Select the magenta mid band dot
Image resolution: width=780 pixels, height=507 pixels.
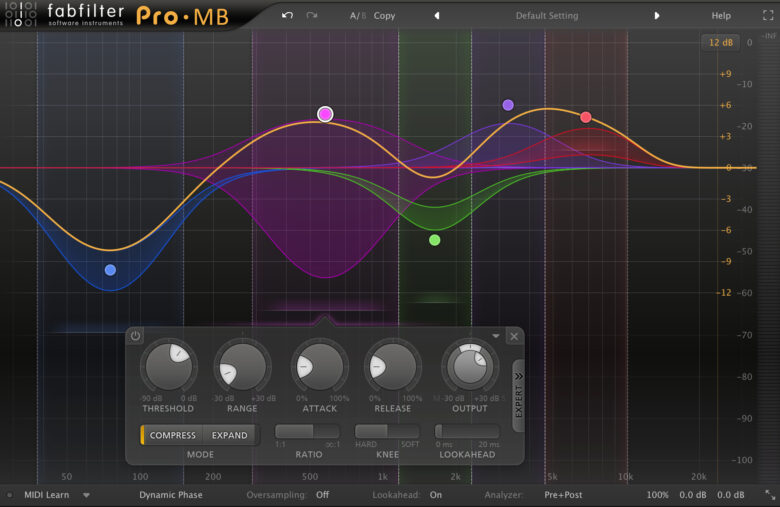[325, 114]
